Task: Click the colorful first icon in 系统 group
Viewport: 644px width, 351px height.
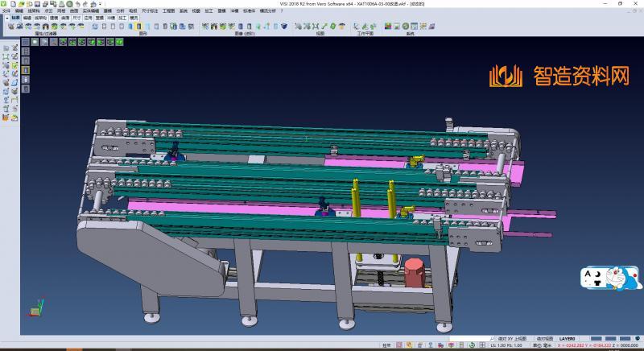Action: tap(387, 26)
